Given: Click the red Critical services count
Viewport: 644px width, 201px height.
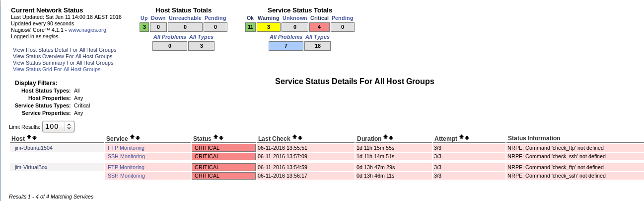Looking at the screenshot, I should (319, 27).
